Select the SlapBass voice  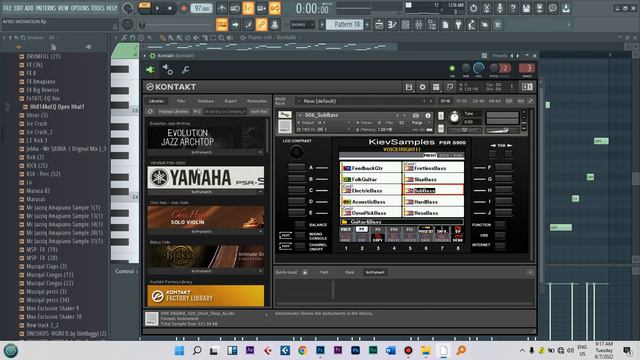pos(433,179)
